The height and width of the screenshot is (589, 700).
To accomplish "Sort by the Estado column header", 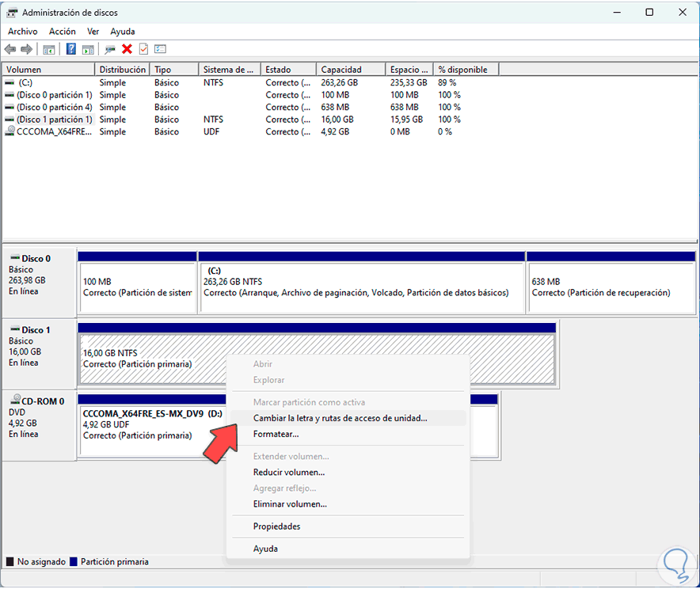I will click(x=289, y=70).
